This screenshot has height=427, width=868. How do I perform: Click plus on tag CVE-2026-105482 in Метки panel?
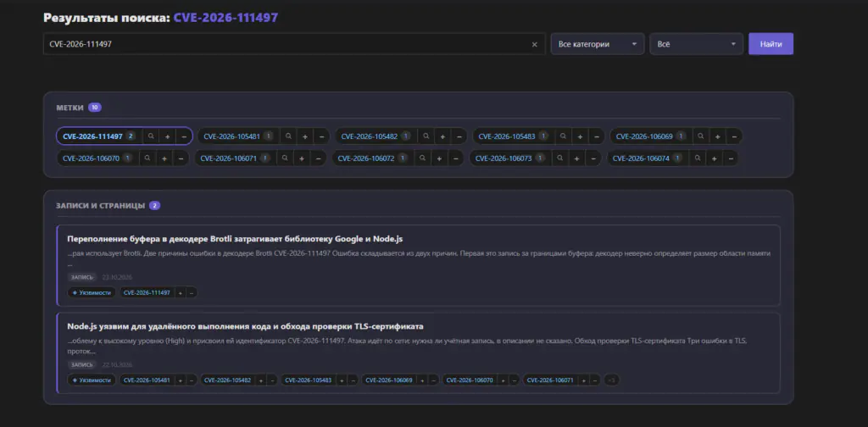click(442, 136)
